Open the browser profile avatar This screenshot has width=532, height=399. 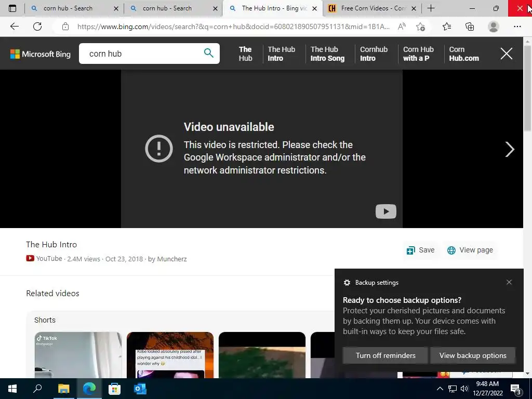pyautogui.click(x=494, y=26)
